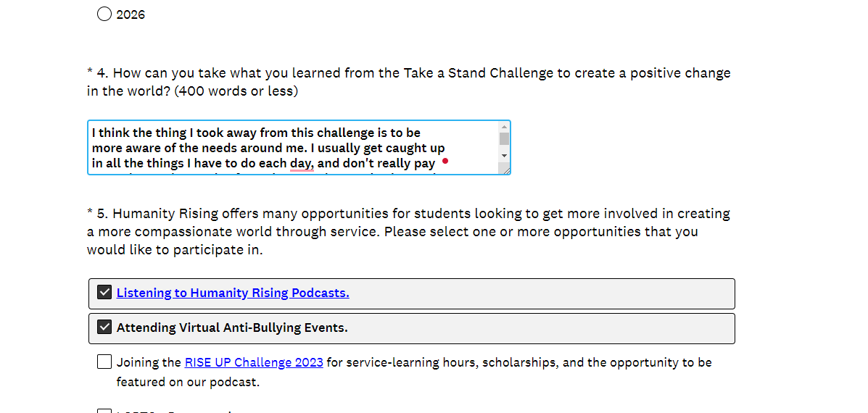Tick the partially visible checkbox at the bottom
This screenshot has height=413, width=868.
(104, 410)
